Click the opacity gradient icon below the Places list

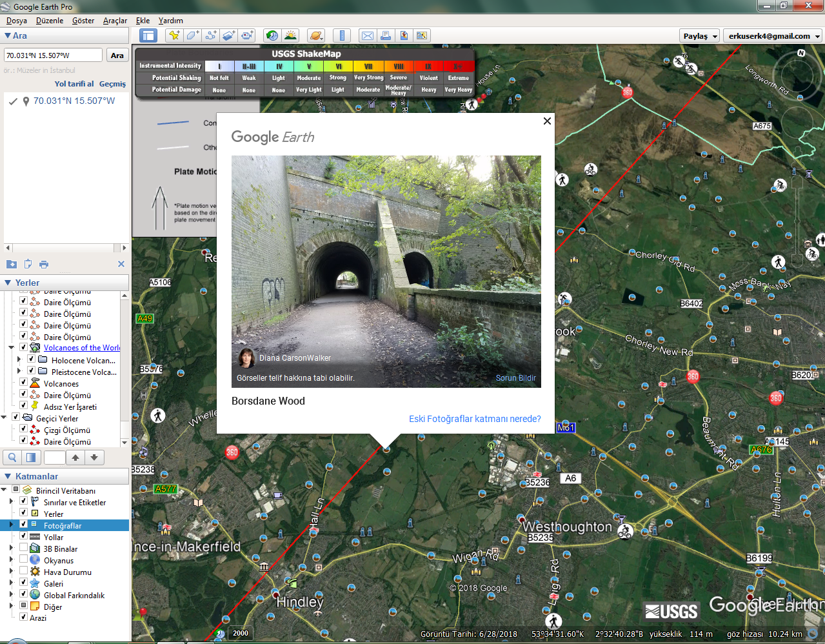point(30,458)
